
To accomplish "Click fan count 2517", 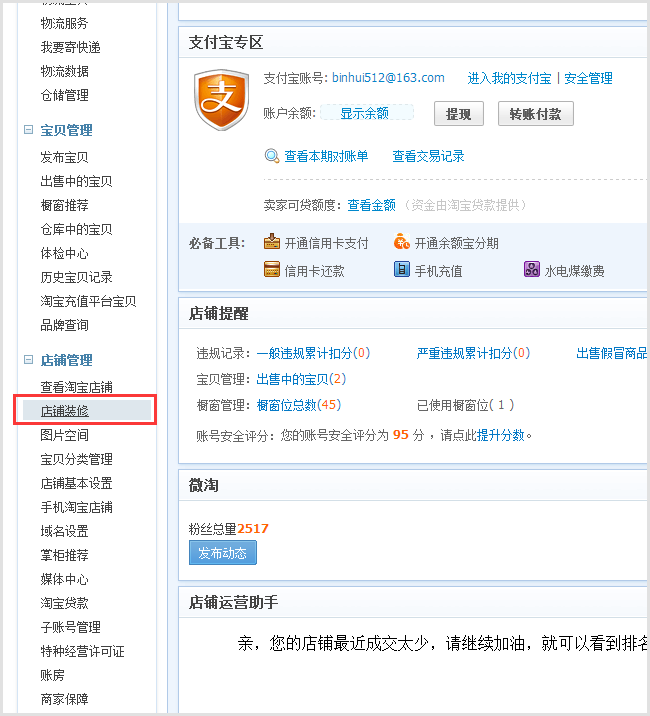I will [x=253, y=529].
